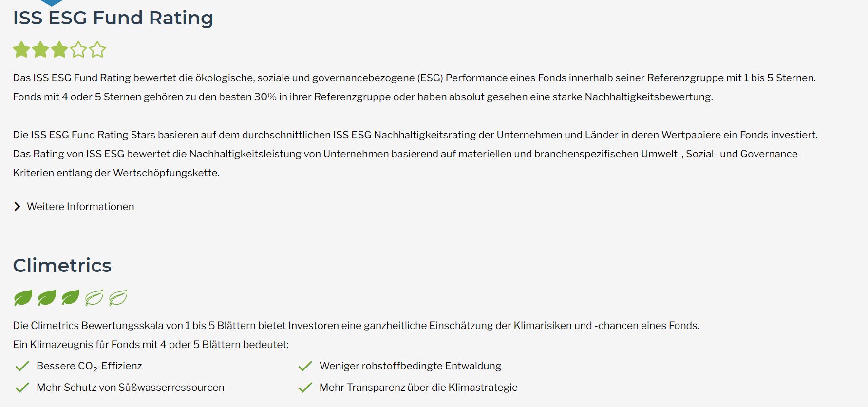Open the ISS ESG Fund Rating heading
868x407 pixels.
pos(113,18)
